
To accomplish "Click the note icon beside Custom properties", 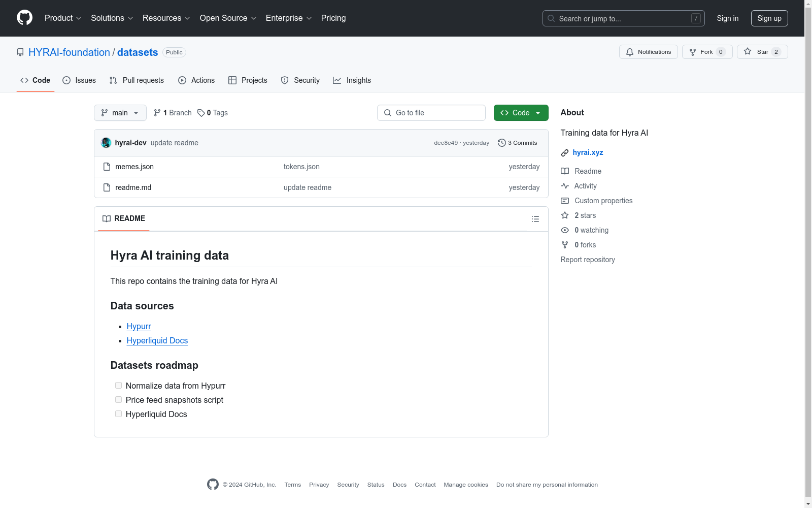I will 565,201.
